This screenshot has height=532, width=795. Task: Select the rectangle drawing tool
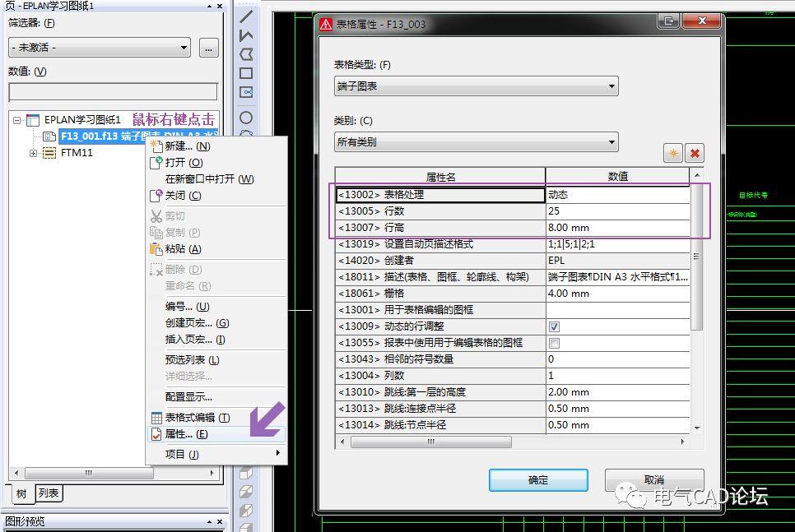coord(245,73)
